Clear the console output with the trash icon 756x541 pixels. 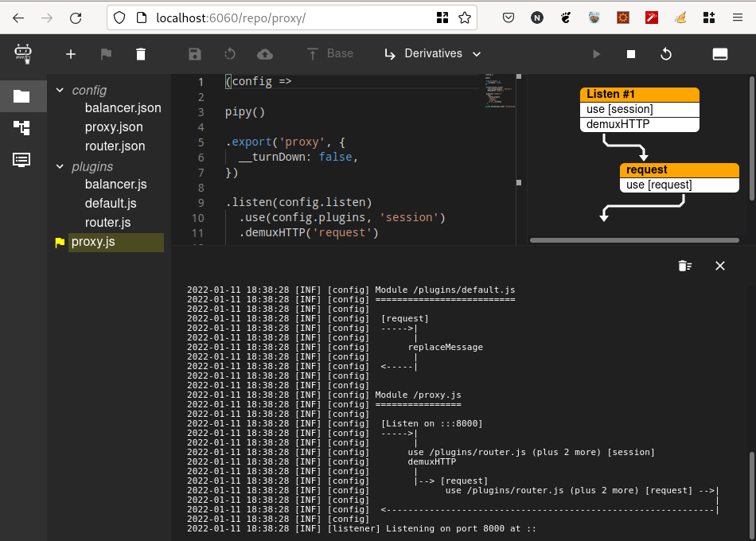click(x=685, y=266)
